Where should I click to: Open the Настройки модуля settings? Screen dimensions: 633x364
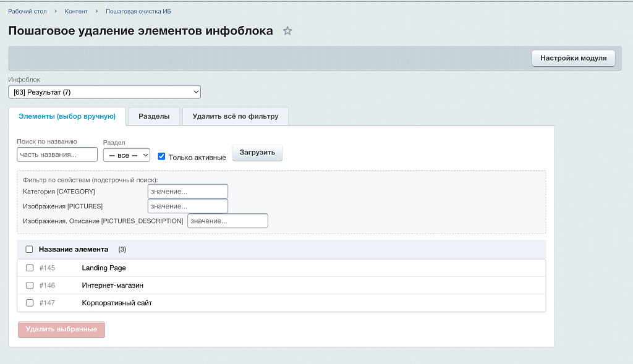[573, 58]
